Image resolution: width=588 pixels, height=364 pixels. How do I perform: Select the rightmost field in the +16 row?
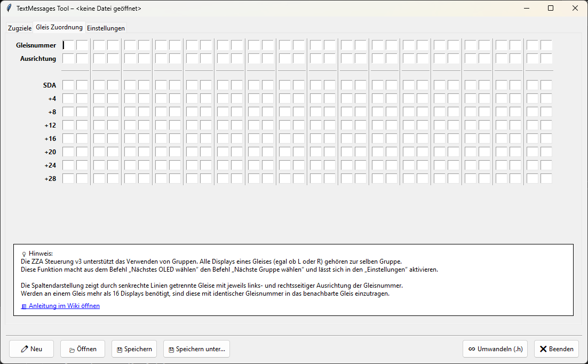pyautogui.click(x=546, y=138)
